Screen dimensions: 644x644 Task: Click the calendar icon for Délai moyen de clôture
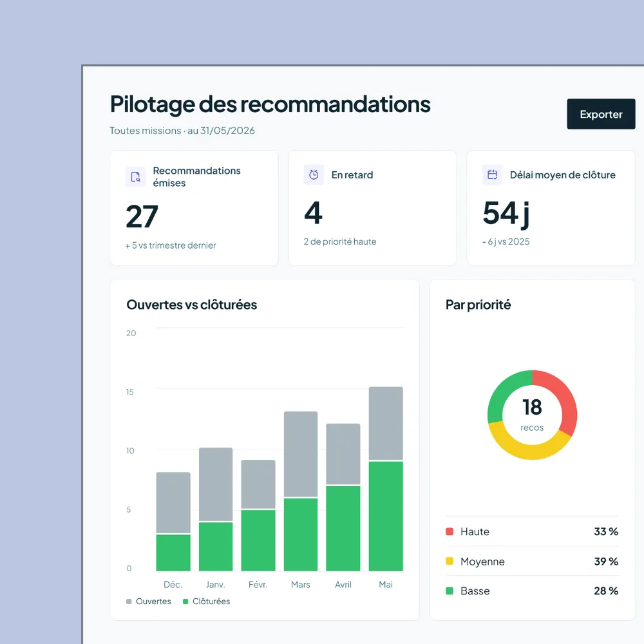tap(492, 175)
